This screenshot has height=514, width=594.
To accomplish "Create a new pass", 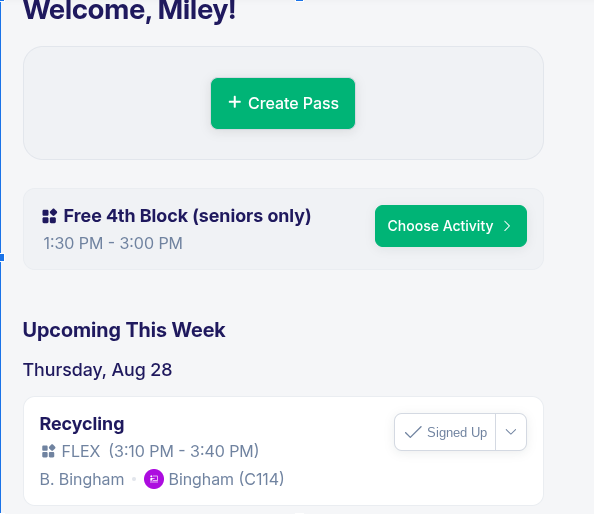I will (x=283, y=103).
